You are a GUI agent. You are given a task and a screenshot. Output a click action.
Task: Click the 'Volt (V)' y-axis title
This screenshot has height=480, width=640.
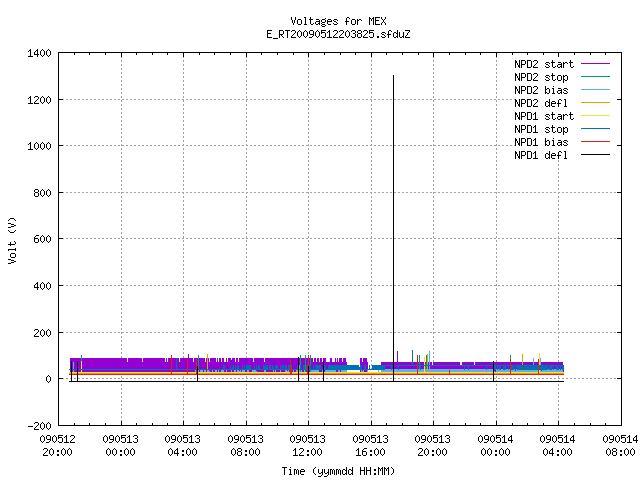pyautogui.click(x=13, y=240)
